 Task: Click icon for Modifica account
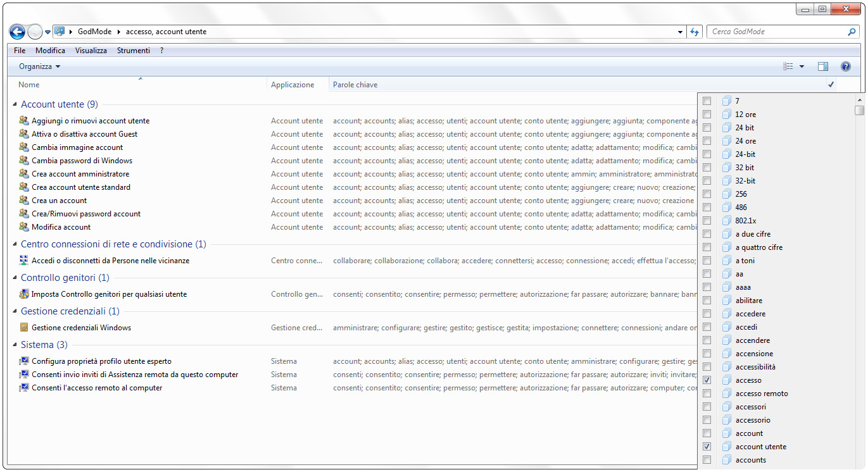[24, 227]
